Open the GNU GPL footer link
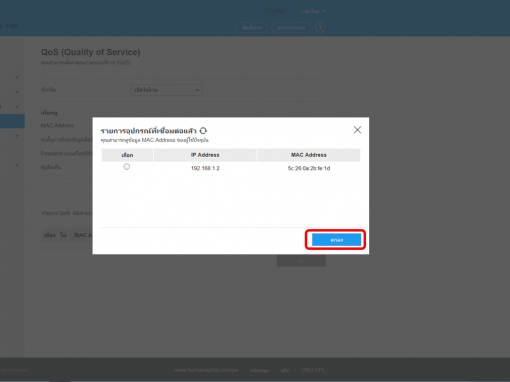Image resolution: width=510 pixels, height=382 pixels. 313,370
